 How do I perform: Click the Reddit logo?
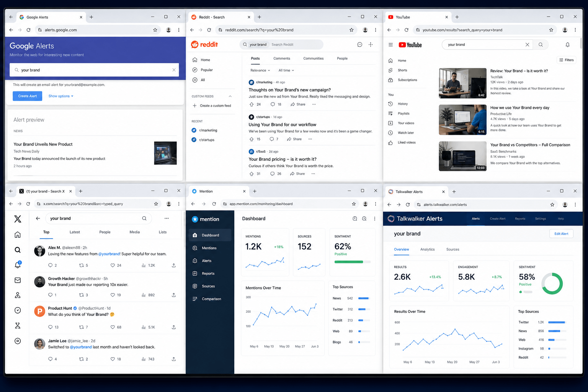204,44
